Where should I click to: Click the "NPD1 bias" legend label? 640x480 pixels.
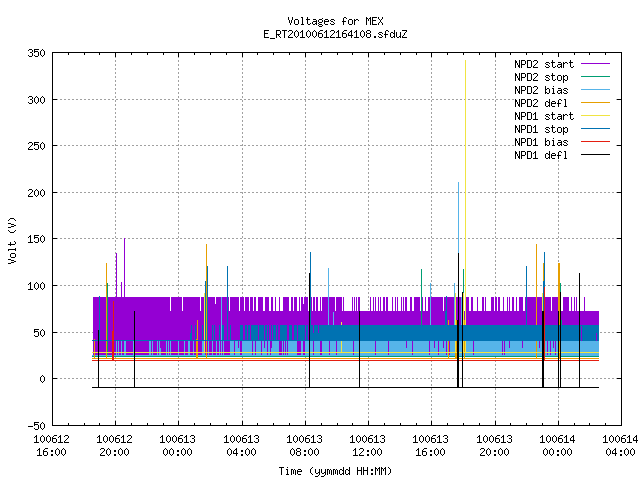(x=541, y=142)
